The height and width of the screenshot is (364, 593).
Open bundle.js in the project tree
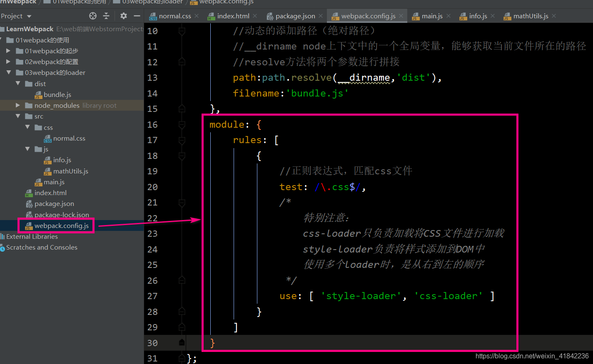[57, 94]
